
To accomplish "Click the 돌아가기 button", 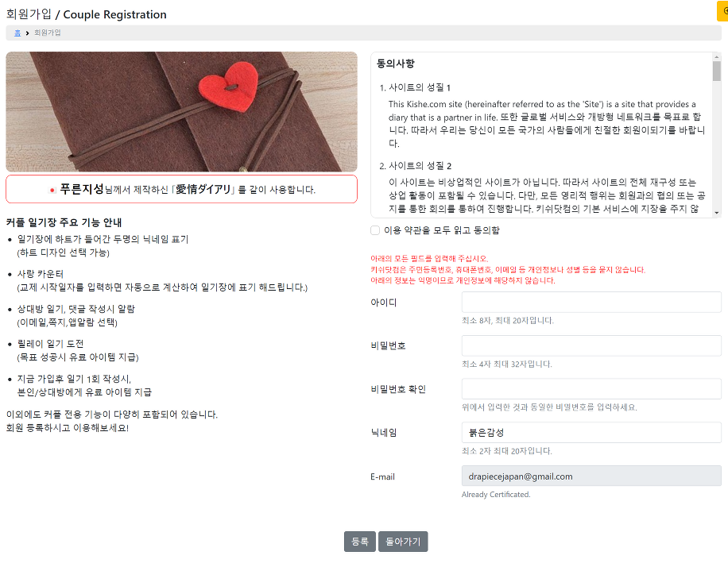I will click(403, 542).
